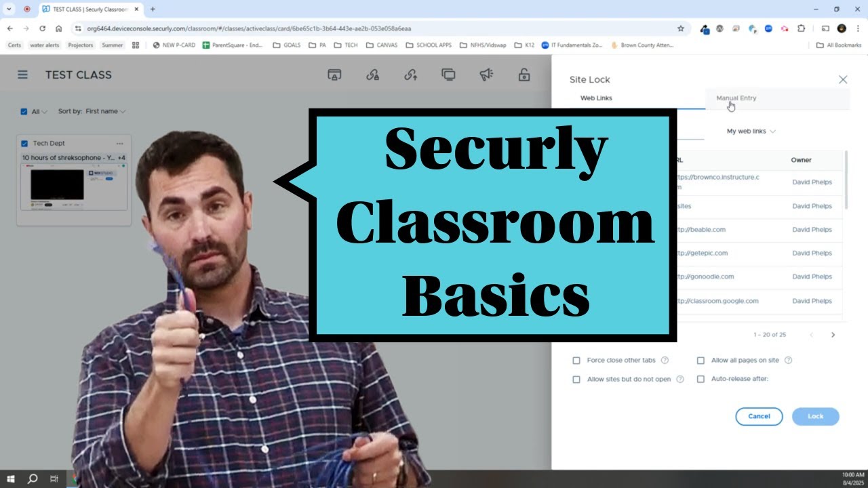Open the ParentSquare bookmark
868x488 pixels.
pos(233,45)
